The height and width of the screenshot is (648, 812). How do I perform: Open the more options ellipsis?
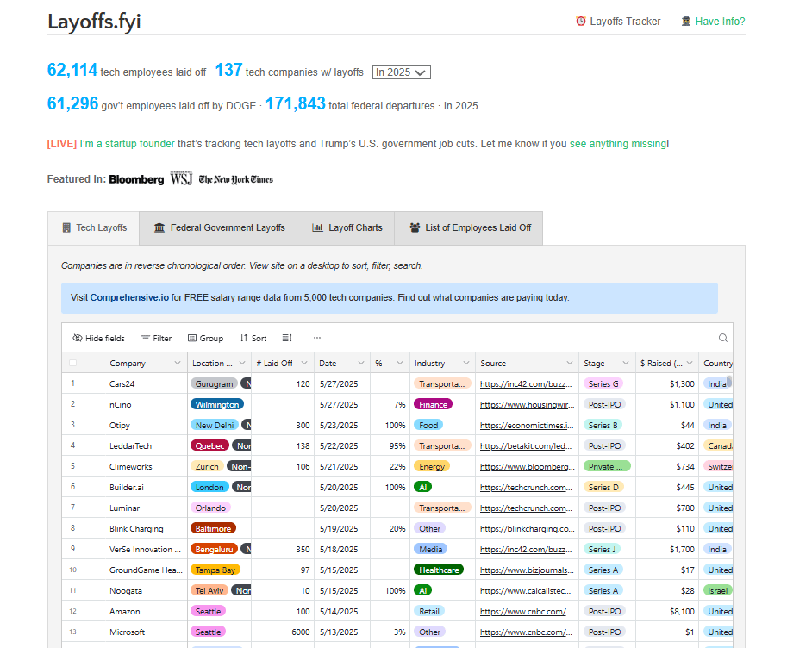(317, 338)
